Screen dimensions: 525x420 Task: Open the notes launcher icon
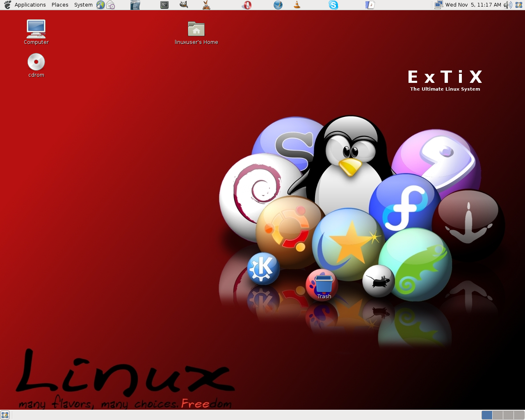pos(370,5)
